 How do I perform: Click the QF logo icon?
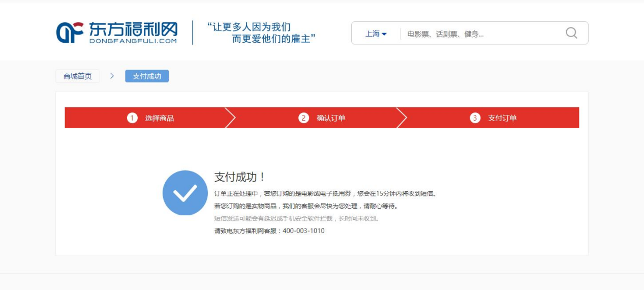(x=70, y=33)
